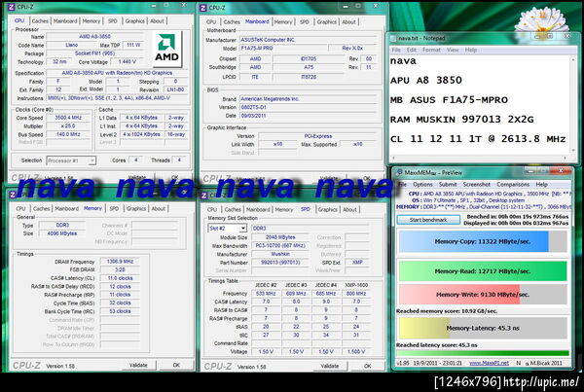Open the Notepad File menu
The width and height of the screenshot is (584, 392).
[396, 50]
